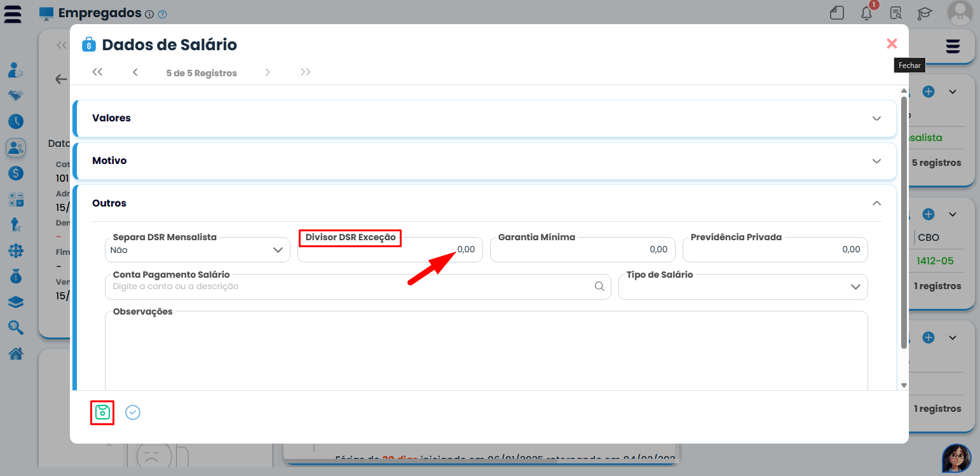Click the circular checkmark confirm icon
Screen dimensions: 980x476
[x=132, y=412]
